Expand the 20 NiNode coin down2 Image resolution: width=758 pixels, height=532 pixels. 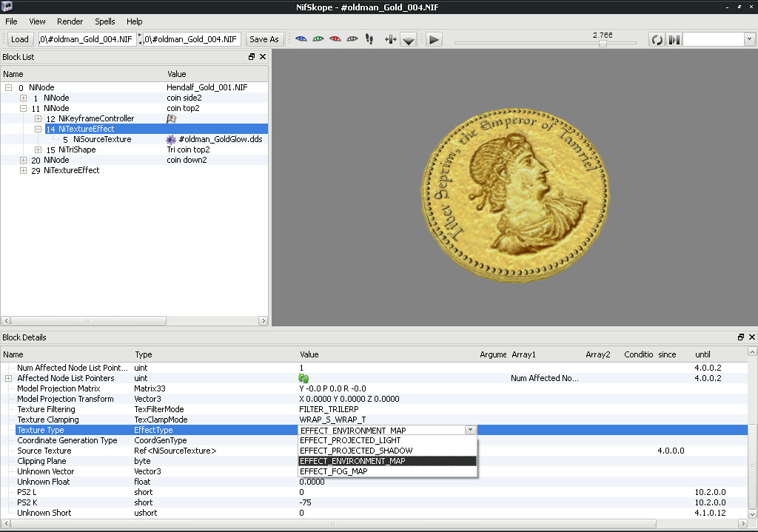23,160
